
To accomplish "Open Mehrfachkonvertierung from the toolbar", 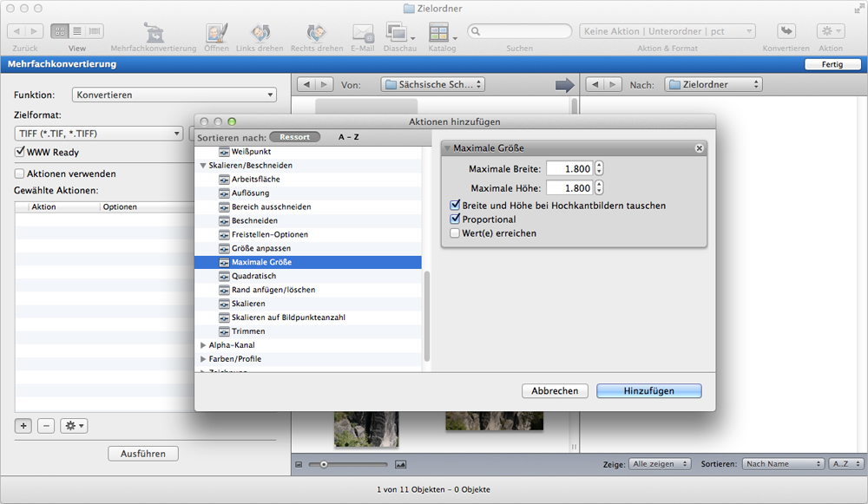I will click(154, 33).
